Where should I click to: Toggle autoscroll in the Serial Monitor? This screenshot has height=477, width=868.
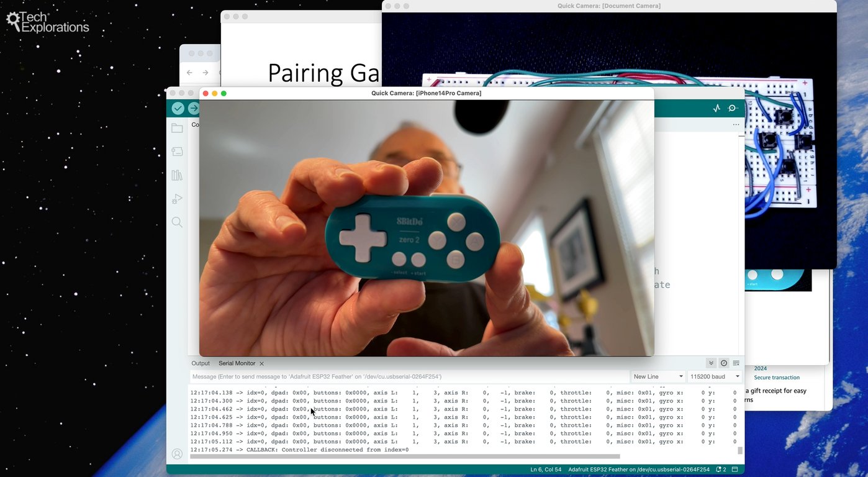pos(712,363)
